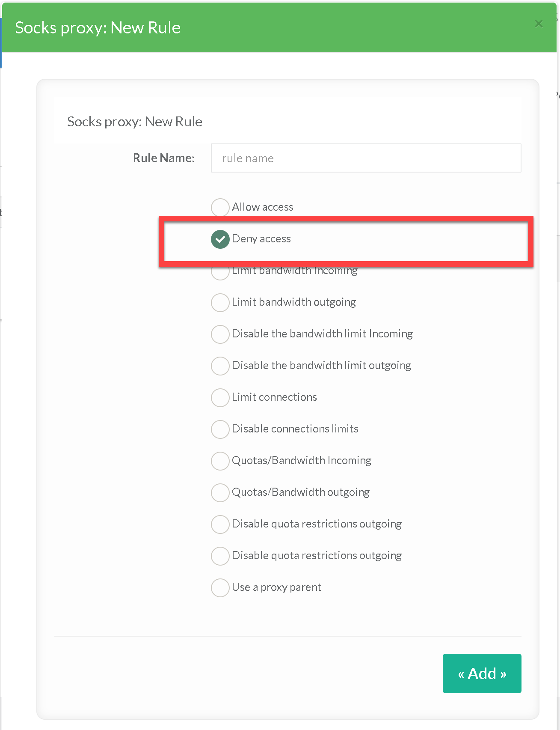This screenshot has height=730, width=560.
Task: Select the checked Deny access option
Action: click(220, 239)
